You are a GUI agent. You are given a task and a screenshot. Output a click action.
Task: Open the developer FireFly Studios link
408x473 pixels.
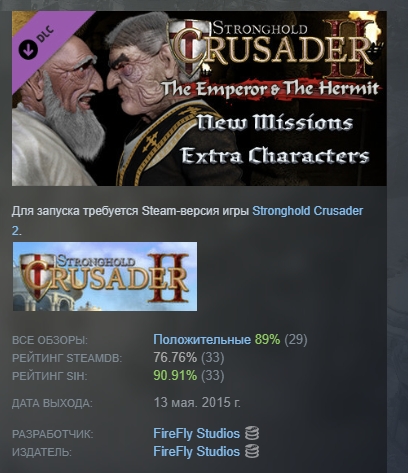[196, 433]
